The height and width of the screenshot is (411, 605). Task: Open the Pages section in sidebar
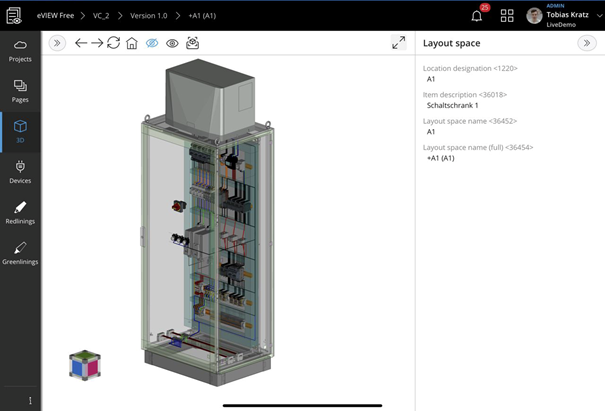tap(20, 91)
